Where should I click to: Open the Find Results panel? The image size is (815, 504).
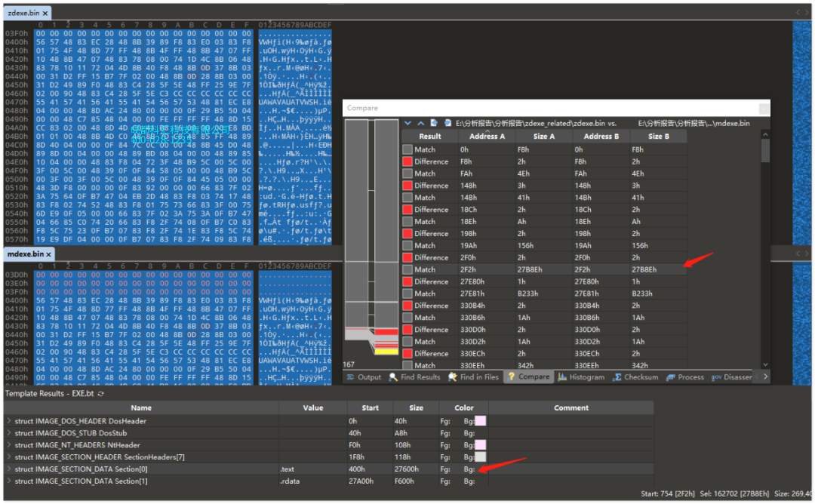415,377
